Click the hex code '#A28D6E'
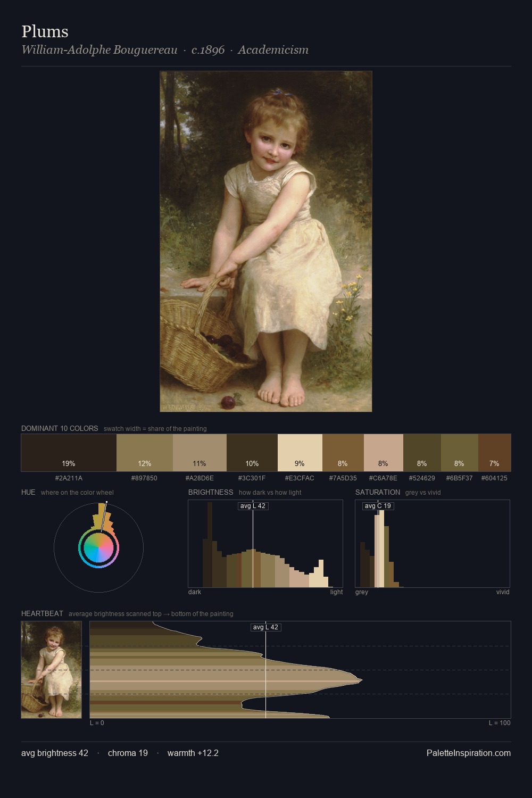 [199, 478]
